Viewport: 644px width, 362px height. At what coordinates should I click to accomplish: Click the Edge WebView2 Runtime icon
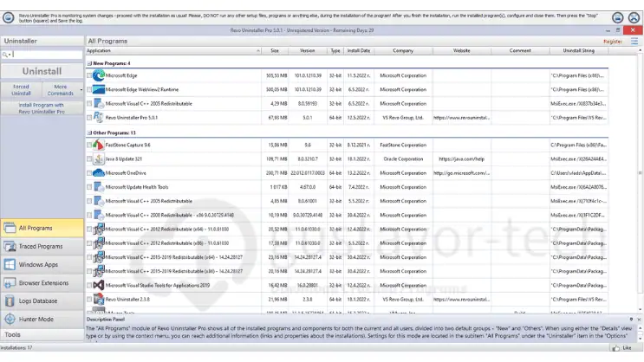[99, 89]
